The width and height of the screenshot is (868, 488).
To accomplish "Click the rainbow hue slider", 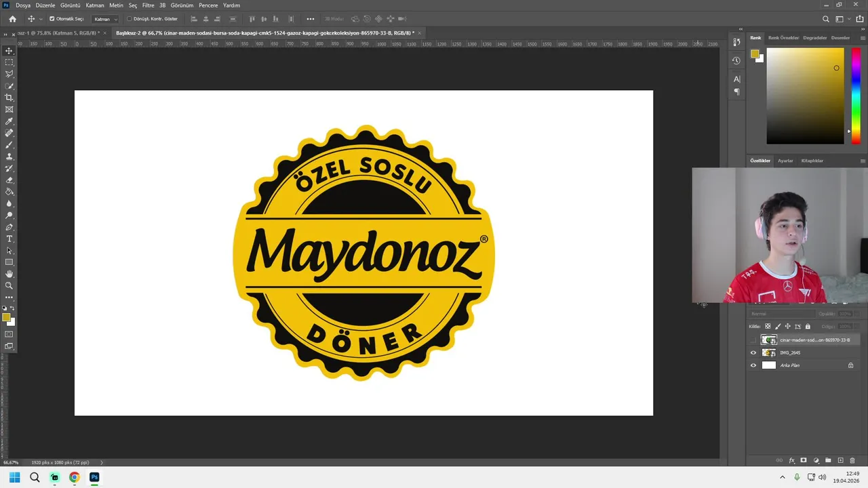I will pyautogui.click(x=856, y=95).
